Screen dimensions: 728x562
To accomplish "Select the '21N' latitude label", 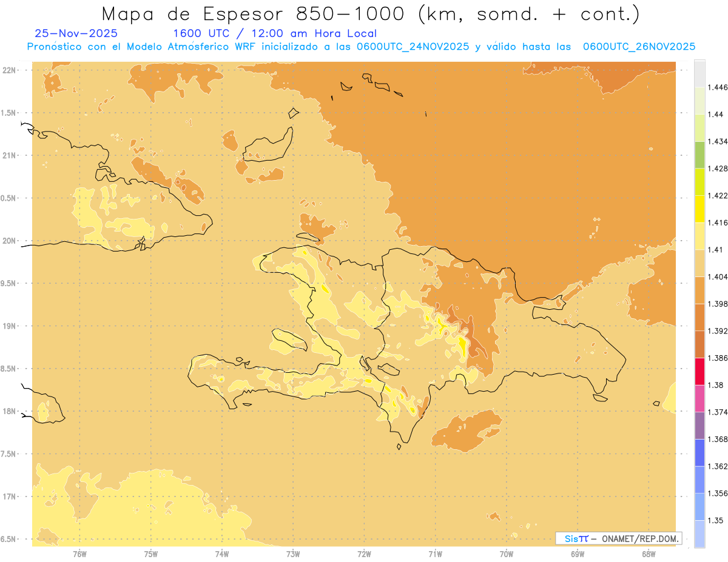I will coord(10,155).
